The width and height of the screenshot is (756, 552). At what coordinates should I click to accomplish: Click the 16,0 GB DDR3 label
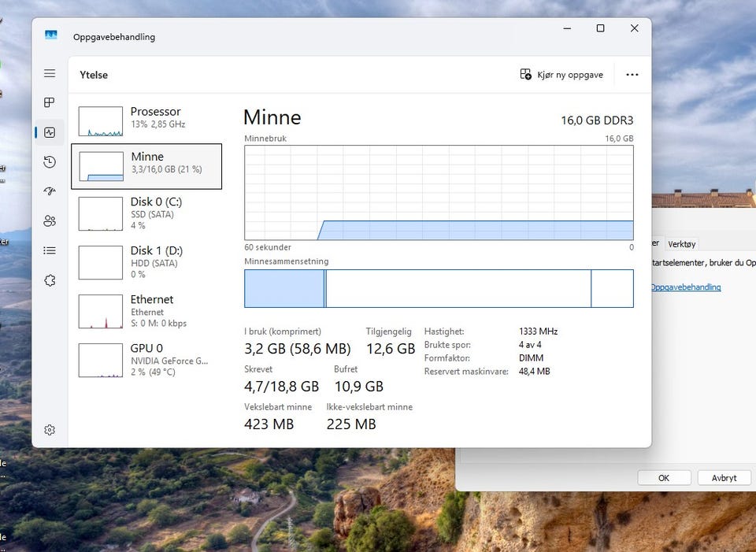pyautogui.click(x=597, y=120)
